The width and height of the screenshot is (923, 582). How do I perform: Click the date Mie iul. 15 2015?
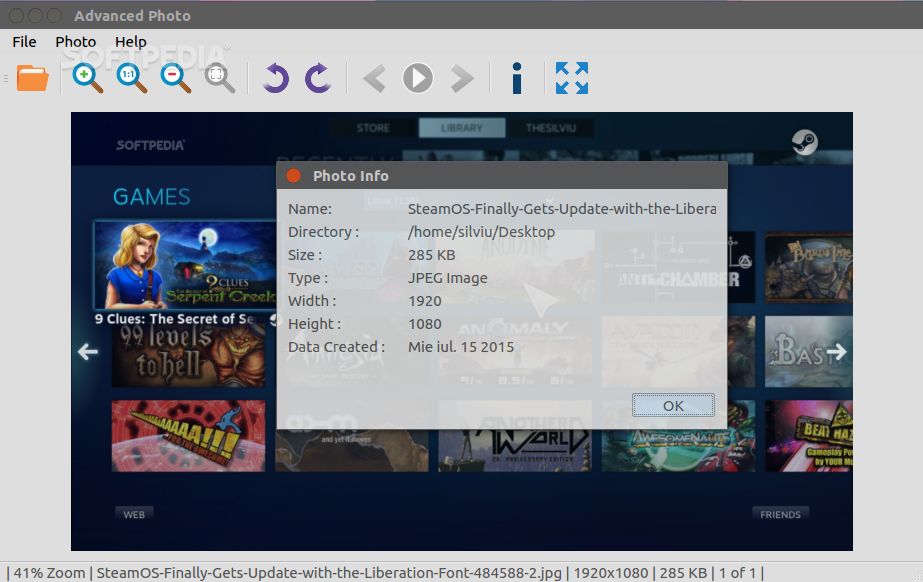(x=461, y=347)
